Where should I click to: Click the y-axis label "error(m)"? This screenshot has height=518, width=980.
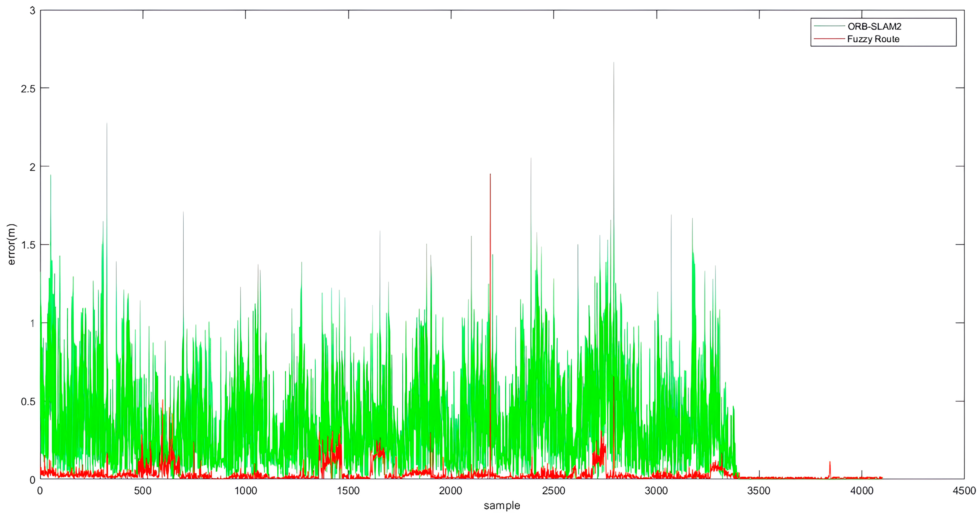11,244
